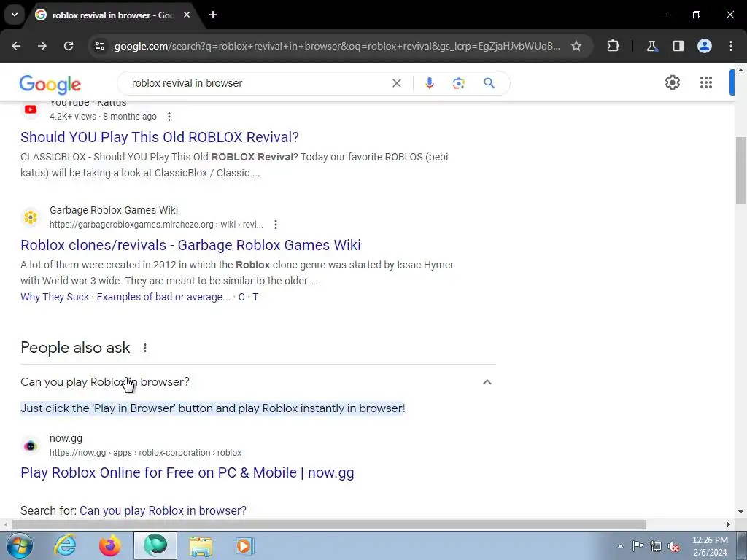This screenshot has height=560, width=747.
Task: Bookmark this page with the star icon
Action: click(576, 46)
